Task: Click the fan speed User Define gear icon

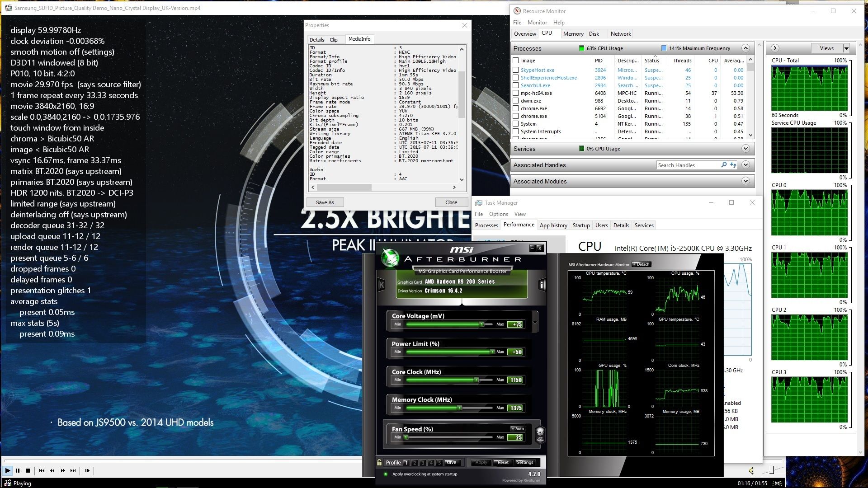Action: [x=540, y=434]
